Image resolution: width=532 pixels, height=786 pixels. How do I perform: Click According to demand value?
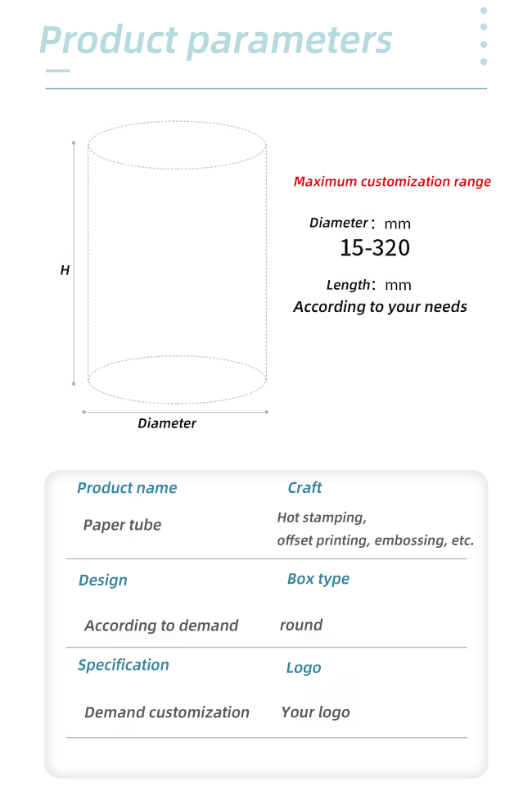click(x=161, y=625)
